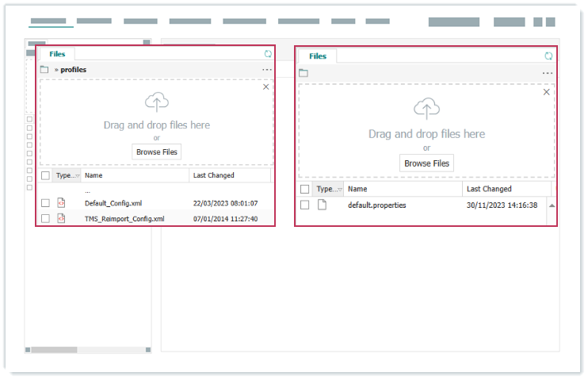588x380 pixels.
Task: Tick the checkbox for Default_Config.xml
Action: tap(45, 203)
